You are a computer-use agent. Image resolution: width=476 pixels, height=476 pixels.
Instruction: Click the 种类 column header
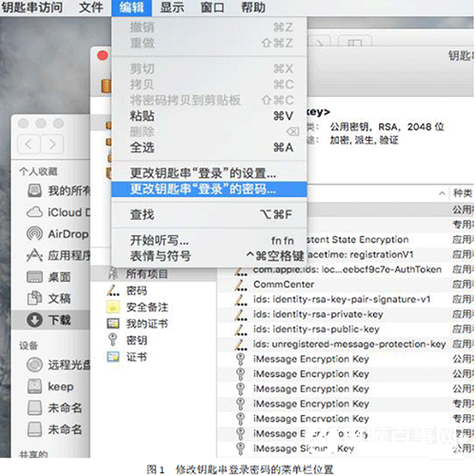463,193
